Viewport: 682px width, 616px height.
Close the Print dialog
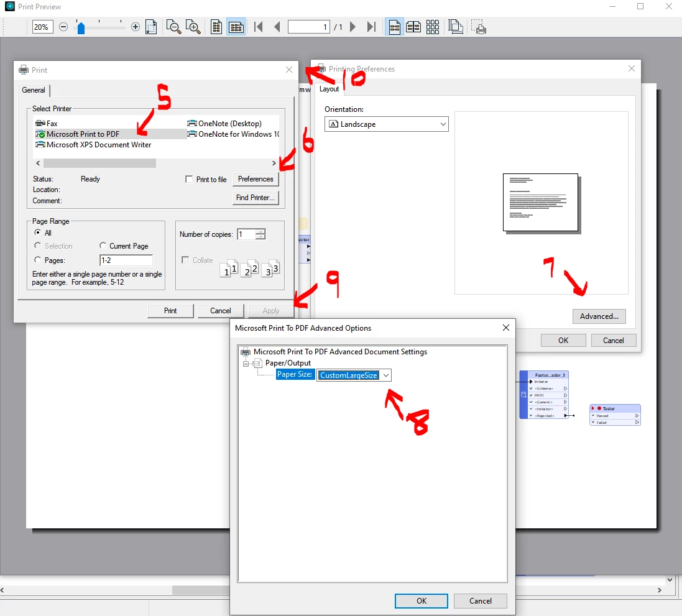pyautogui.click(x=289, y=70)
